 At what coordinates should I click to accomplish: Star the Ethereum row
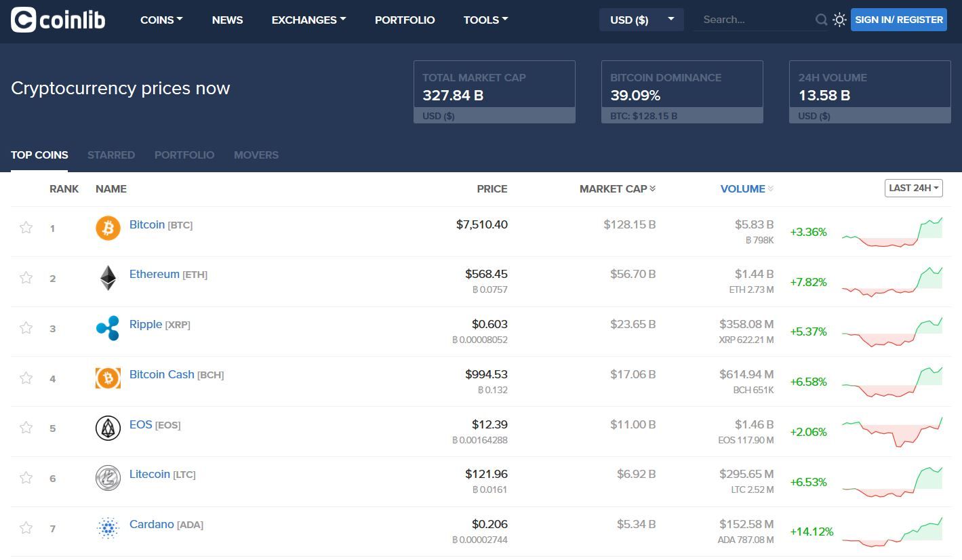(x=26, y=278)
